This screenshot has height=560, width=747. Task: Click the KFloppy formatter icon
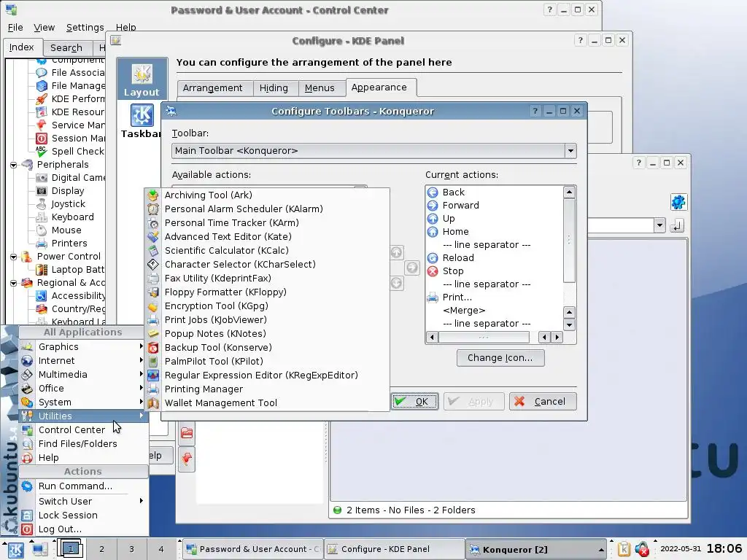click(153, 292)
